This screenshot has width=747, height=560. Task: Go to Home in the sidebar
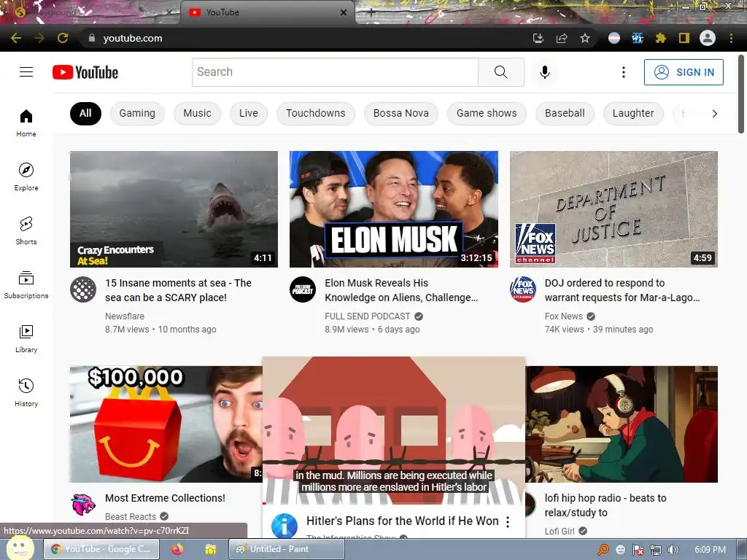click(26, 122)
